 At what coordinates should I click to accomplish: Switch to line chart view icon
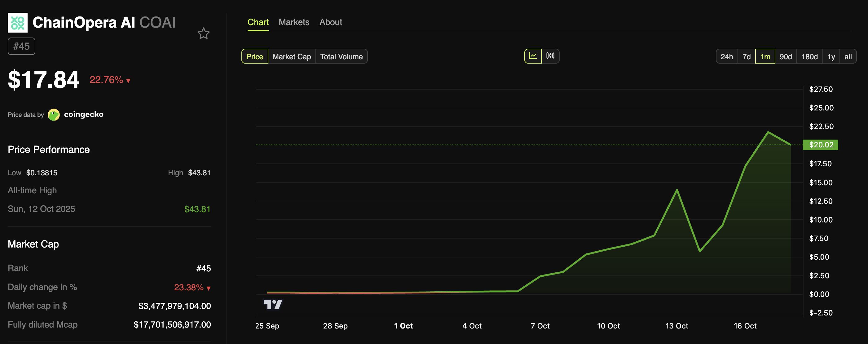point(533,56)
